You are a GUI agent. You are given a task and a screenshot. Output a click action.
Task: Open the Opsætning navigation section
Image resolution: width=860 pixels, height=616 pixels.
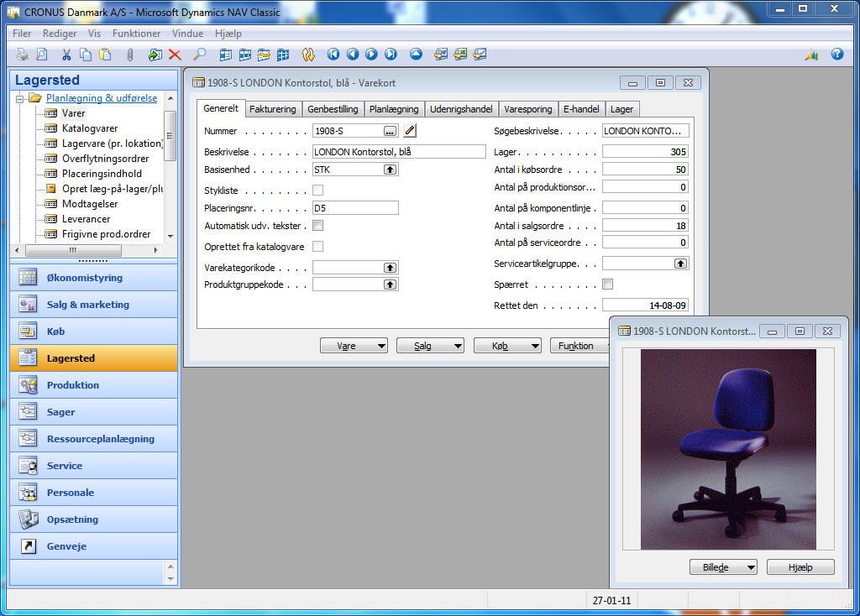pos(94,519)
